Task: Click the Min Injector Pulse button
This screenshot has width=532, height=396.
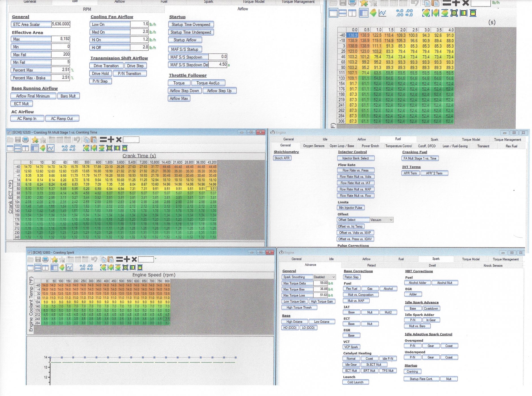Action: pos(350,208)
